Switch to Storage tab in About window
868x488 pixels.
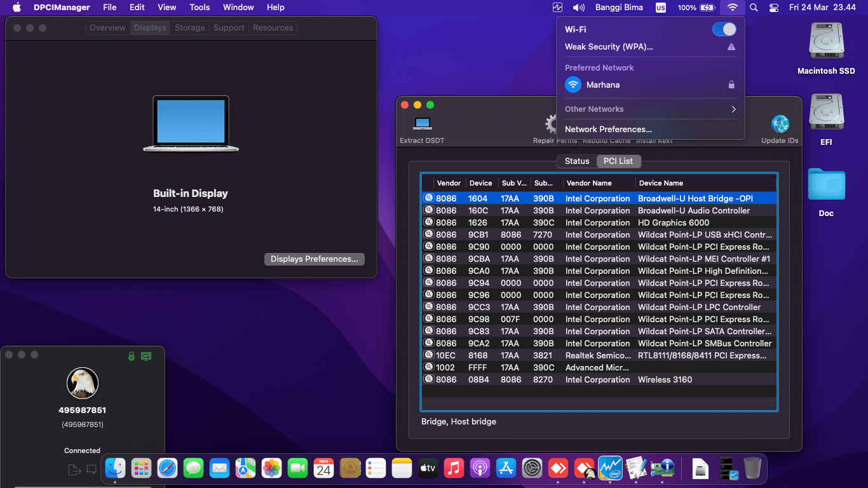pos(190,28)
